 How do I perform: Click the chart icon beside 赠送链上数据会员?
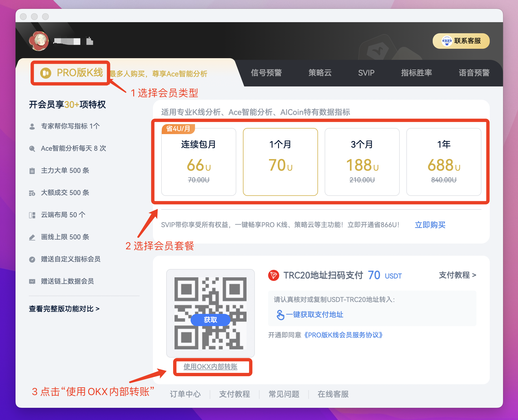click(32, 281)
